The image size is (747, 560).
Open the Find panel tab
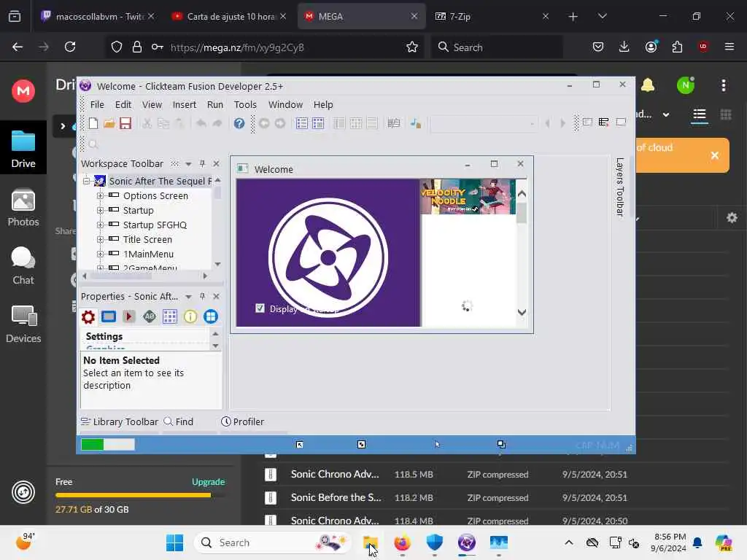coord(179,422)
